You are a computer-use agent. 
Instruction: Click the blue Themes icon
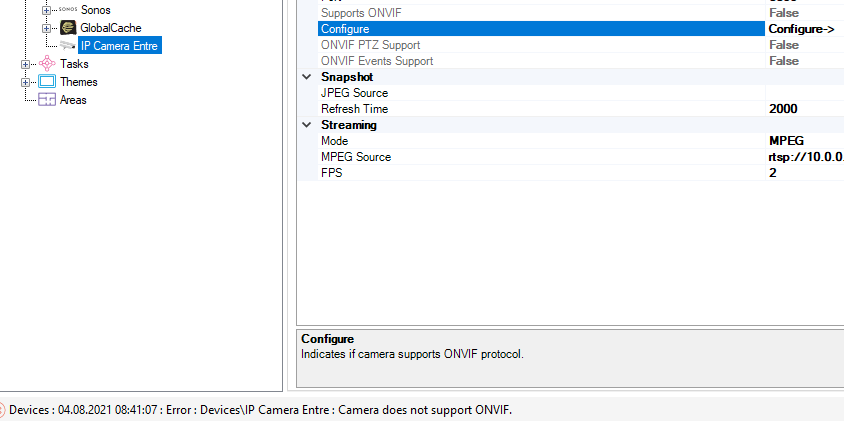[46, 82]
